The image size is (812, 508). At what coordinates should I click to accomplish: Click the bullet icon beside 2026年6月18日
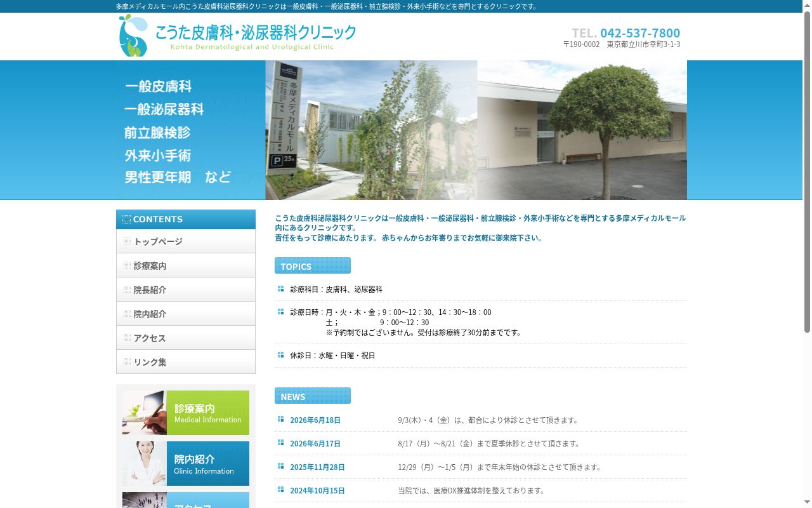(x=280, y=419)
